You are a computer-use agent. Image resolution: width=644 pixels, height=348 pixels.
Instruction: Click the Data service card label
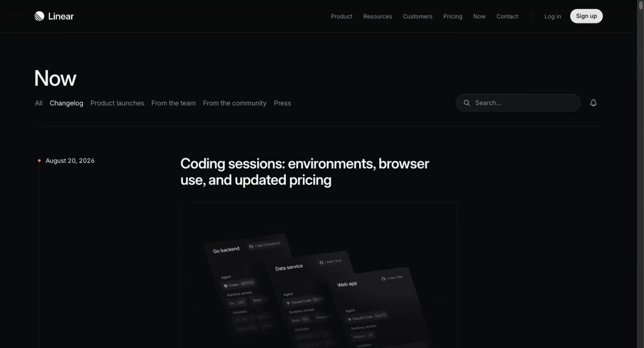(289, 267)
